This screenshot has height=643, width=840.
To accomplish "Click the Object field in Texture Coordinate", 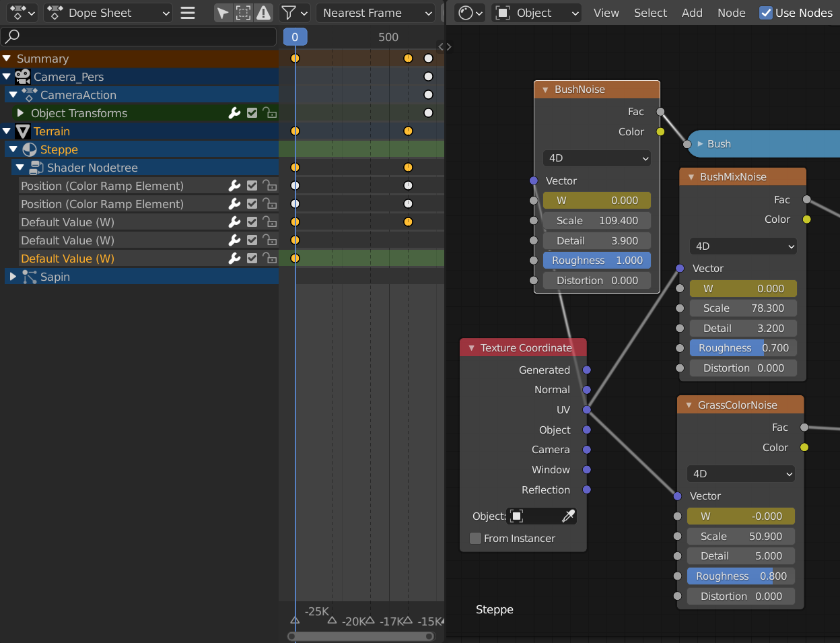I will click(x=542, y=516).
